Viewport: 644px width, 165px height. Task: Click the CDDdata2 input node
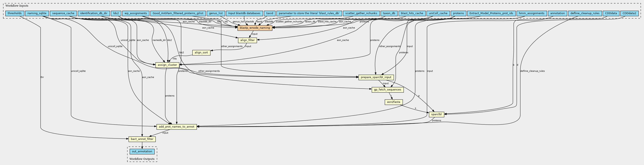pyautogui.click(x=629, y=13)
